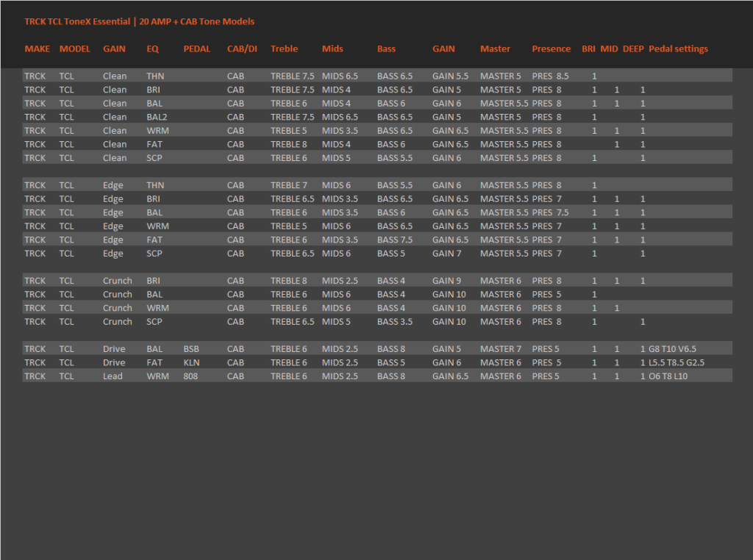Image resolution: width=753 pixels, height=560 pixels.
Task: Select the CAB/DI column header
Action: [x=242, y=49]
